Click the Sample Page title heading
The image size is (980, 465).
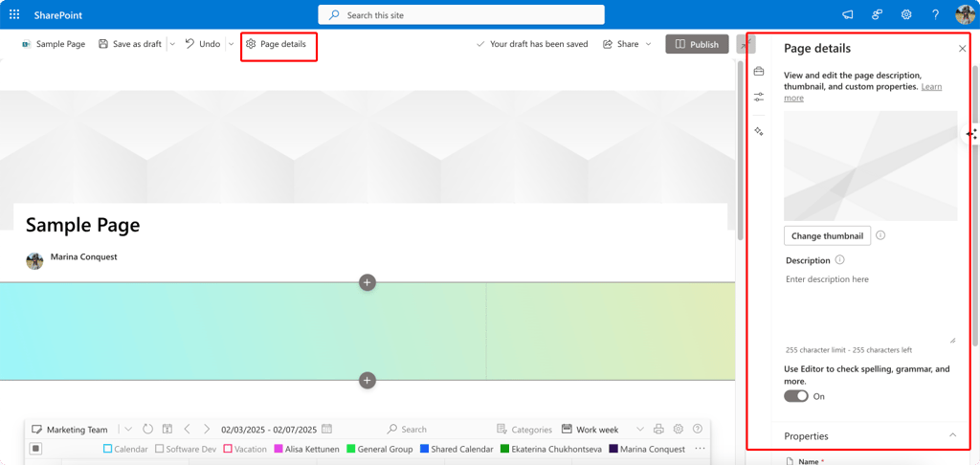pyautogui.click(x=83, y=225)
